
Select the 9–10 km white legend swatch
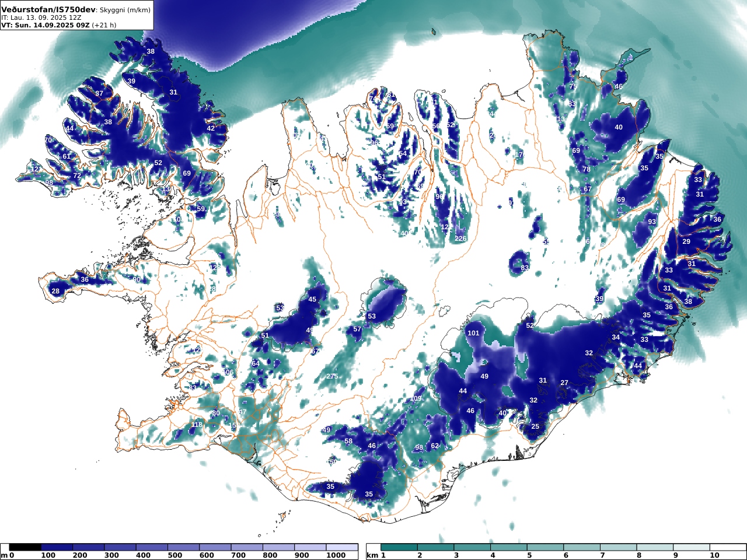[692, 547]
